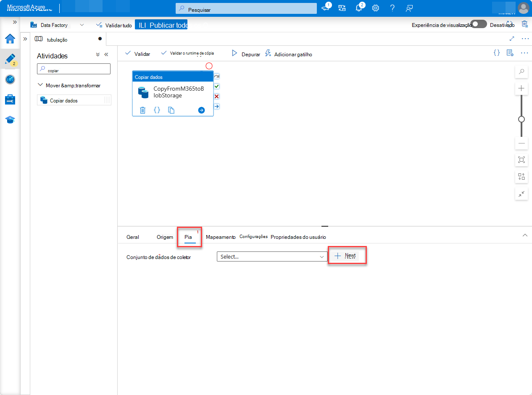Delete the CopyFromM365toBlobStorage activity via trash icon

point(142,110)
